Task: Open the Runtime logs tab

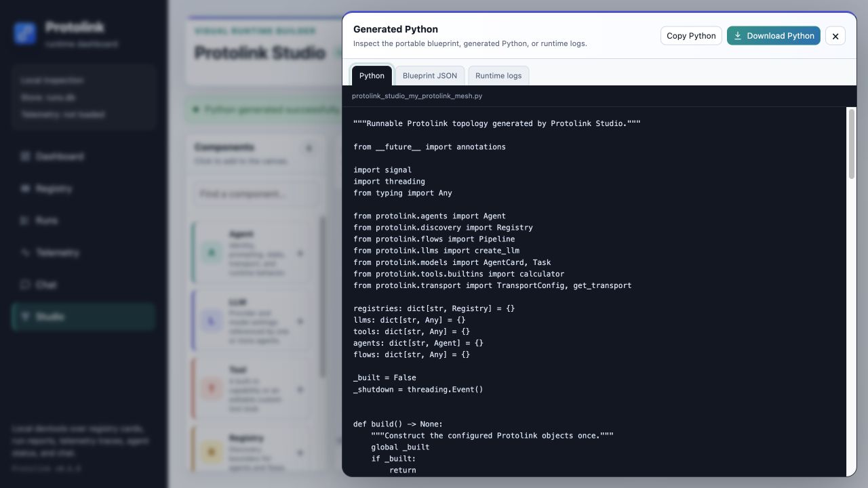Action: (x=498, y=75)
